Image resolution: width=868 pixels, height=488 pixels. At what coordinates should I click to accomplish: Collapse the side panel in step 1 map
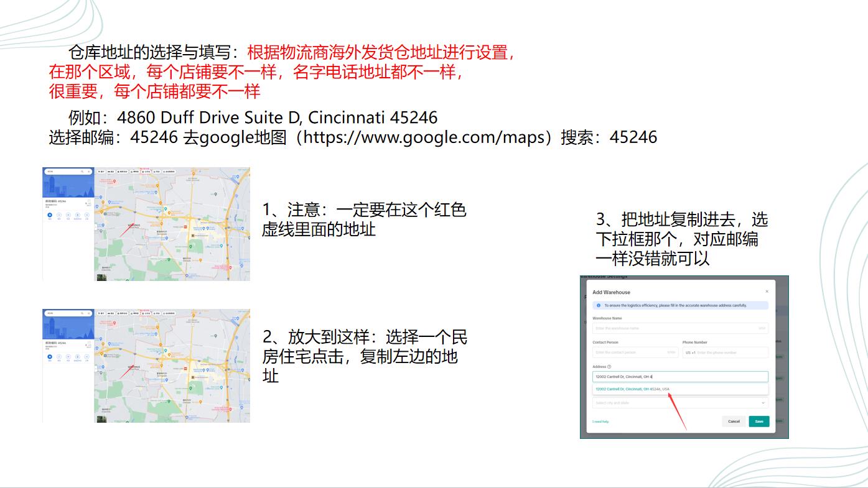coord(96,227)
